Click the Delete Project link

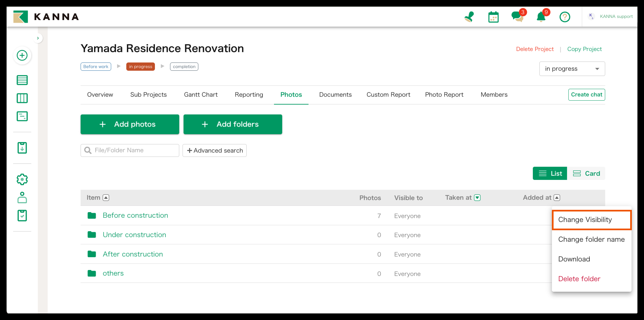[x=534, y=49]
